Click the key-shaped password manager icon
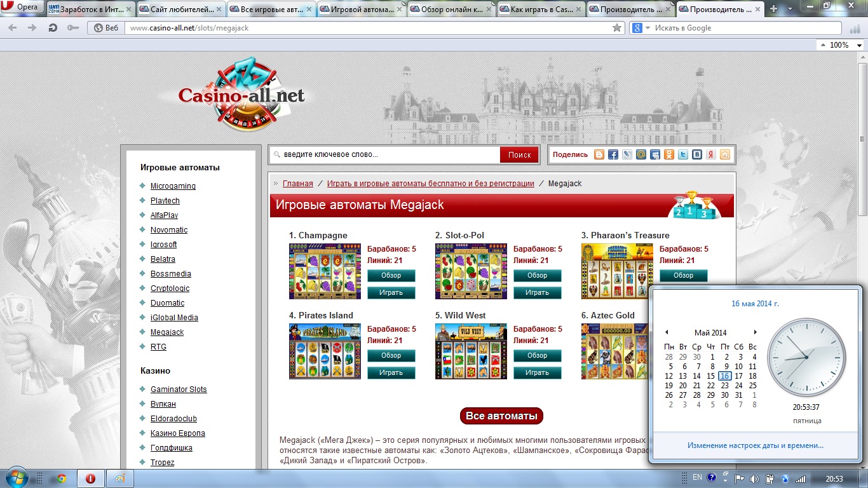 [x=73, y=28]
